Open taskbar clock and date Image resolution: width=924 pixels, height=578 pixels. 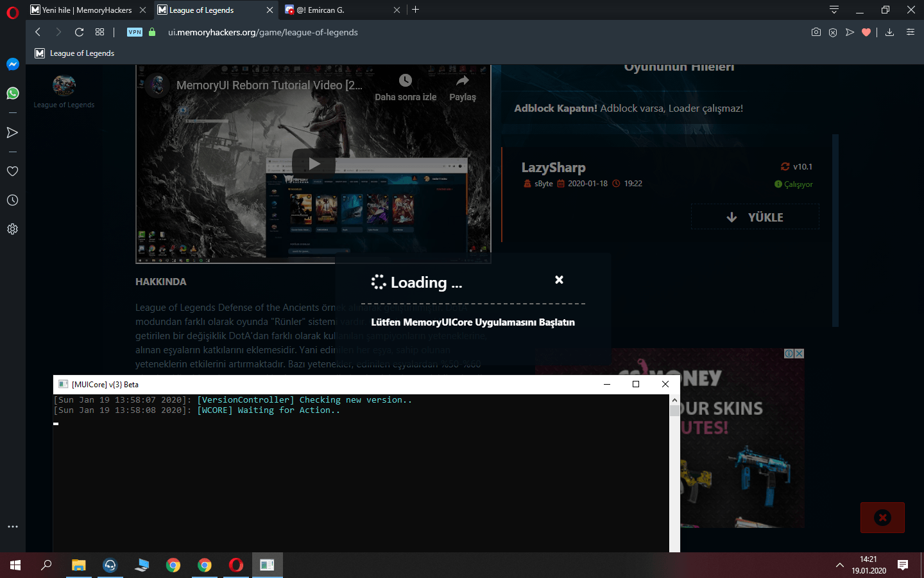tap(869, 565)
